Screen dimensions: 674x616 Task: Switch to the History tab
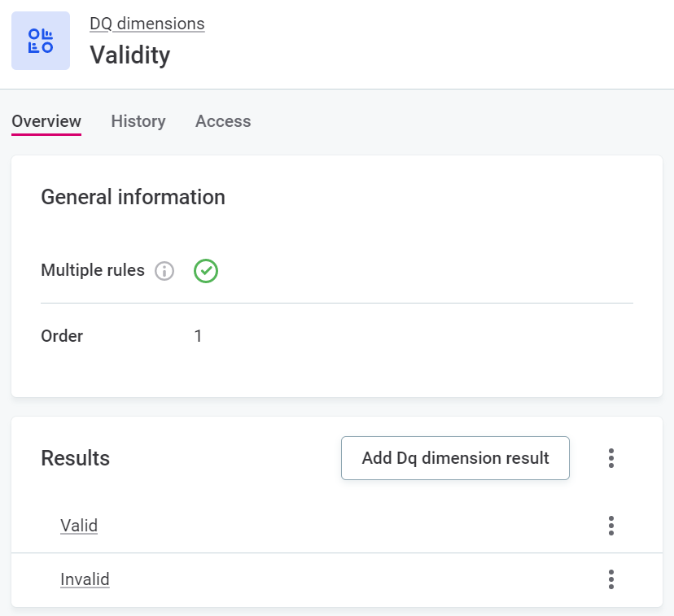138,121
